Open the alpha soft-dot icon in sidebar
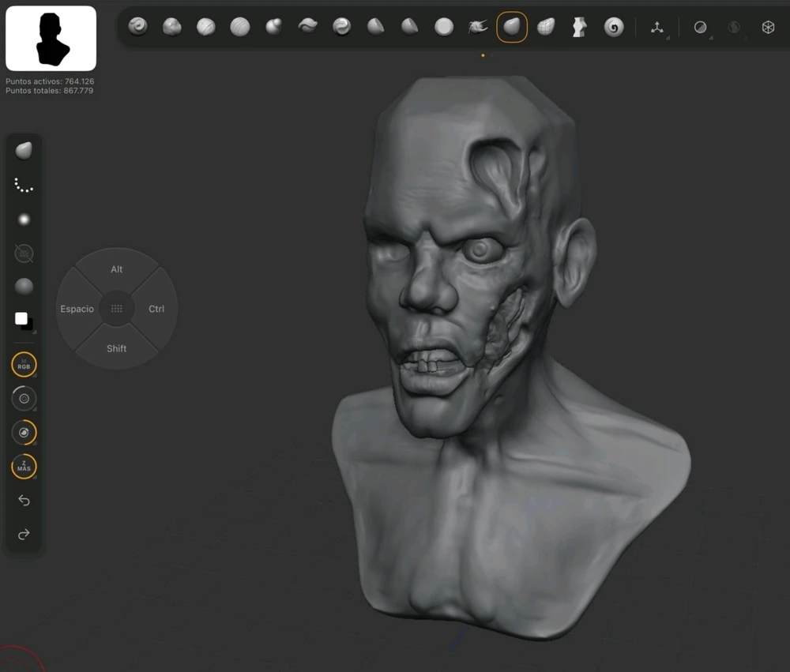 [x=24, y=220]
